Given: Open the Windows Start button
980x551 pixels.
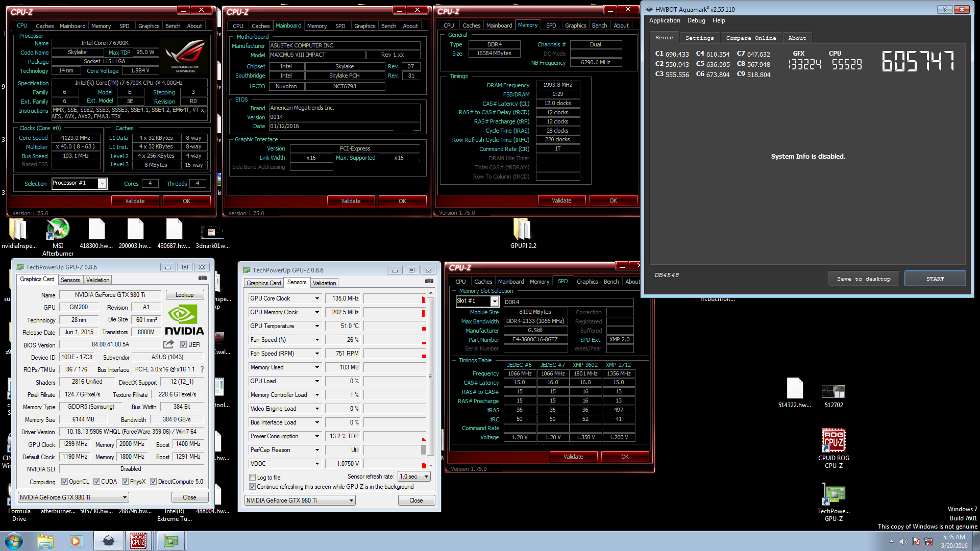Looking at the screenshot, I should [14, 541].
